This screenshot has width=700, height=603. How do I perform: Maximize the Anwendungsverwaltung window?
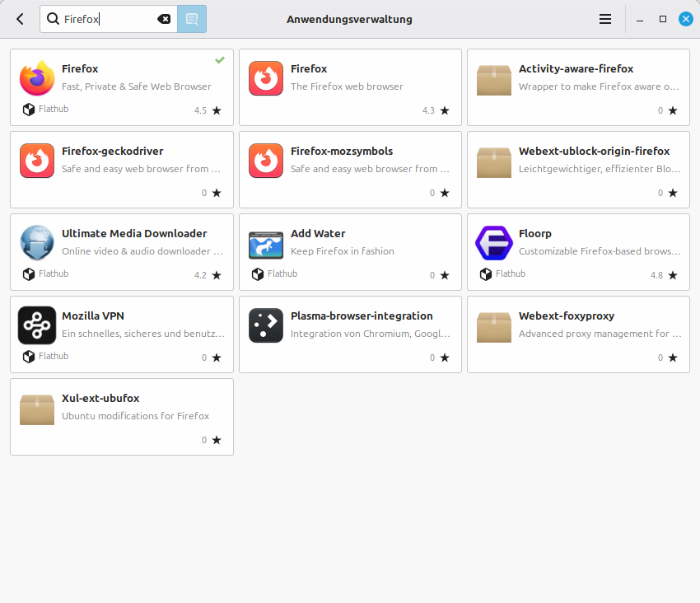click(663, 19)
